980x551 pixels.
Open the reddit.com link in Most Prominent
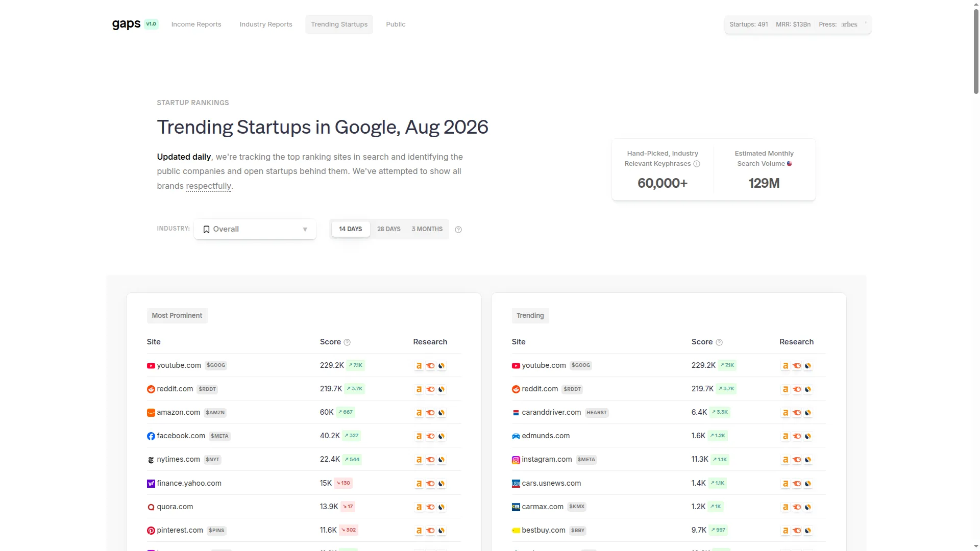175,389
